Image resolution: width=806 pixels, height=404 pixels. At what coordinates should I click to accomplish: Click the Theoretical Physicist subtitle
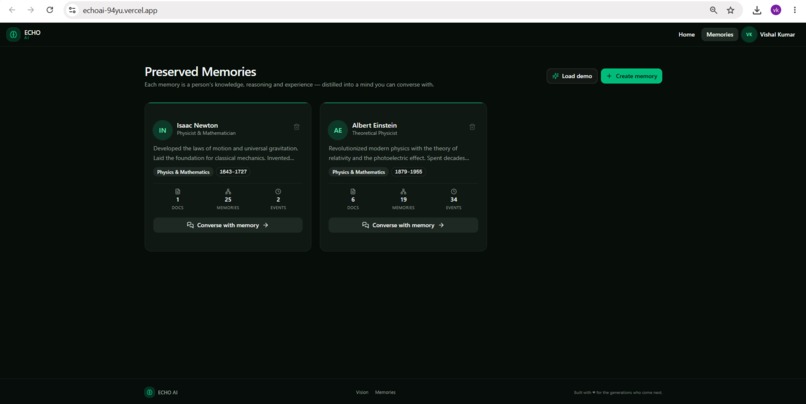374,133
